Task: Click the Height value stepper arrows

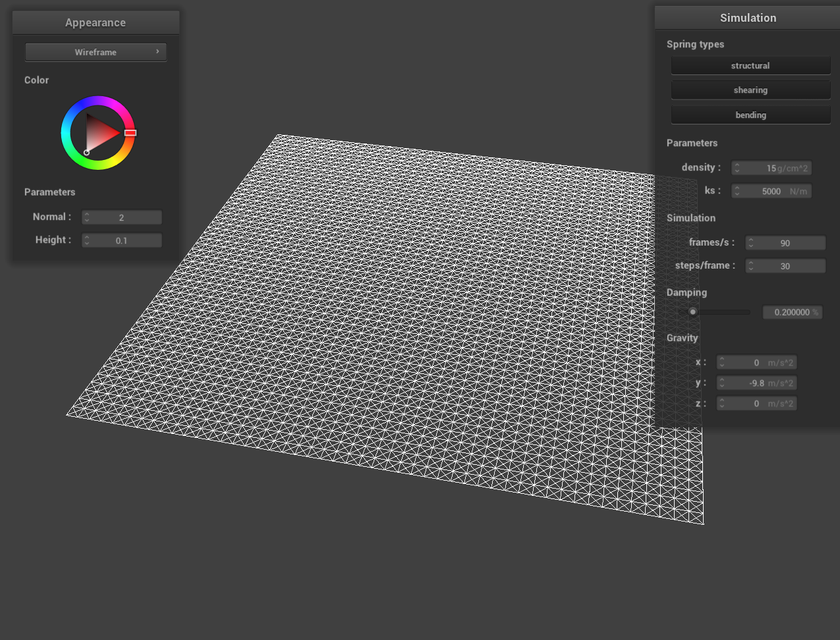Action: 87,240
